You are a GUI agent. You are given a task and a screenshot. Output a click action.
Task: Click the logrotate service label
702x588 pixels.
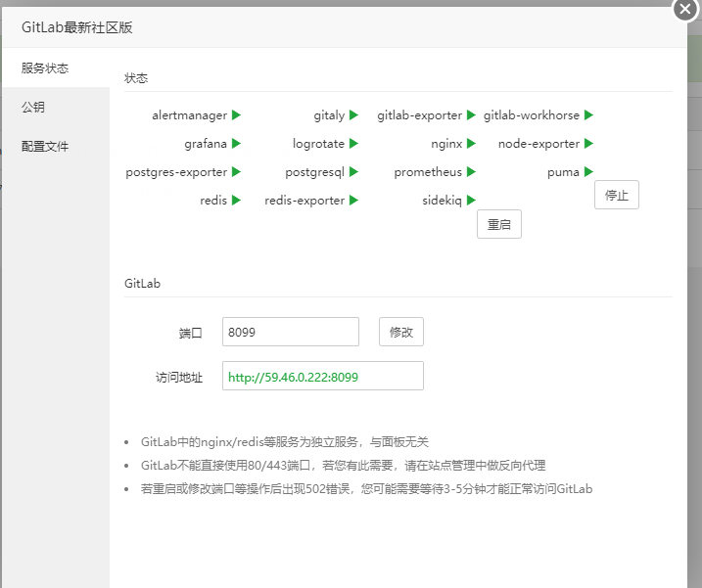(x=318, y=144)
